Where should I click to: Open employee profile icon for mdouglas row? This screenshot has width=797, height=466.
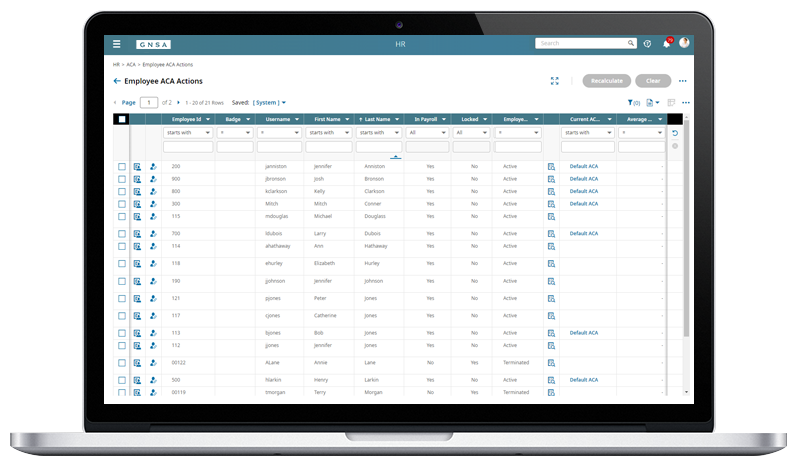[x=153, y=216]
